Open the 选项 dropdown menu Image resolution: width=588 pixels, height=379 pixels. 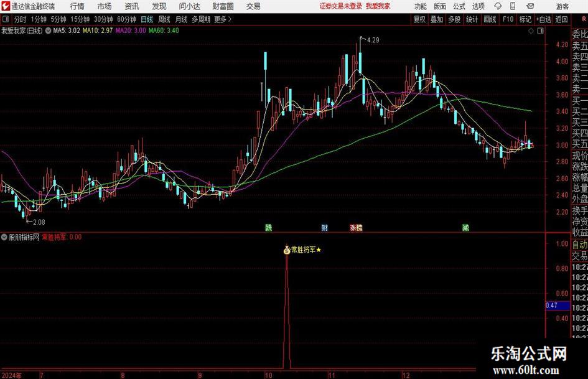(x=478, y=6)
